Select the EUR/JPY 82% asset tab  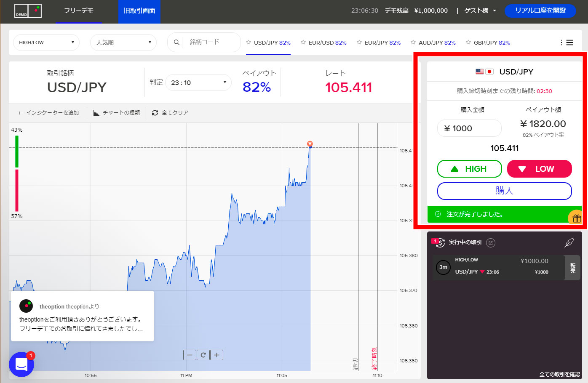click(x=382, y=43)
